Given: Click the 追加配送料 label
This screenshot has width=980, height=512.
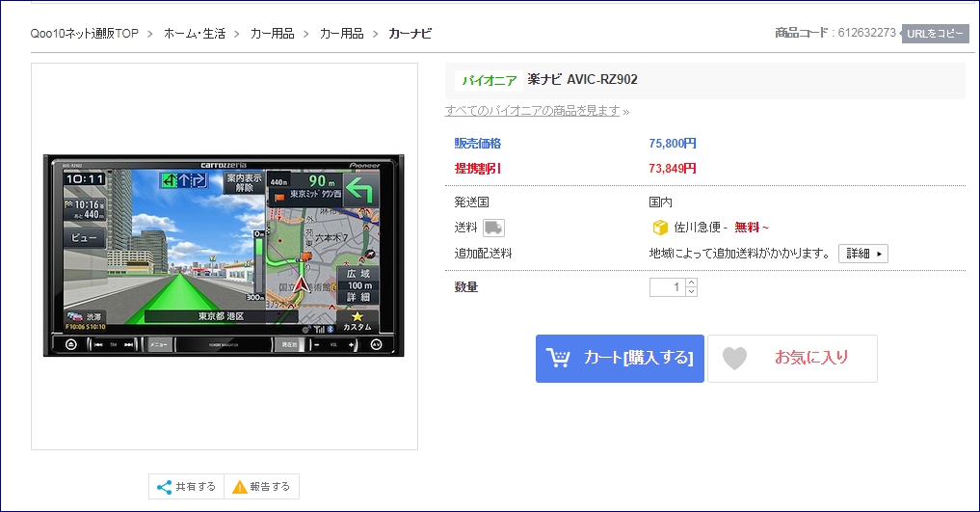Looking at the screenshot, I should pos(483,254).
